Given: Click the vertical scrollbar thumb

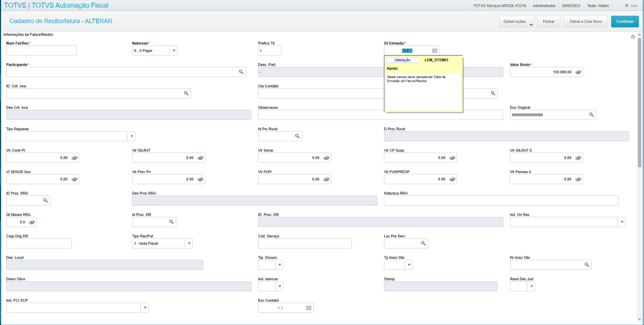Looking at the screenshot, I should (640, 103).
